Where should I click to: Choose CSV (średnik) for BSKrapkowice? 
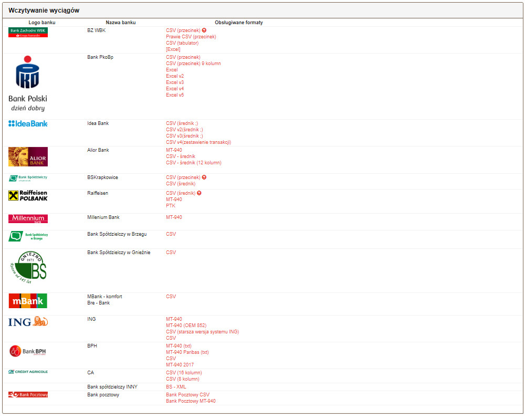pyautogui.click(x=181, y=184)
